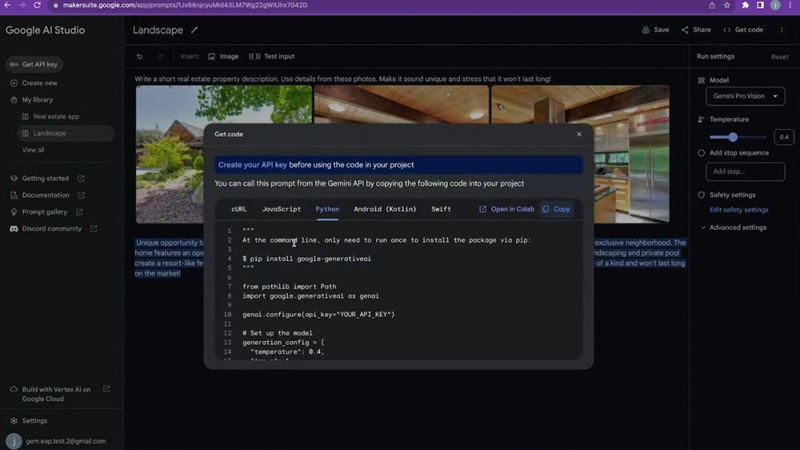The width and height of the screenshot is (800, 450).
Task: Expand the Advanced settings section
Action: (x=701, y=227)
